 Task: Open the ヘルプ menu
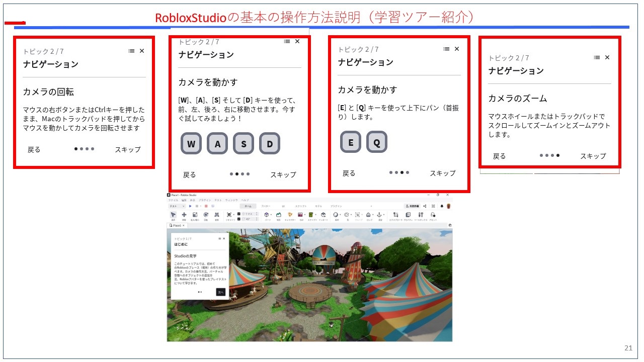245,200
